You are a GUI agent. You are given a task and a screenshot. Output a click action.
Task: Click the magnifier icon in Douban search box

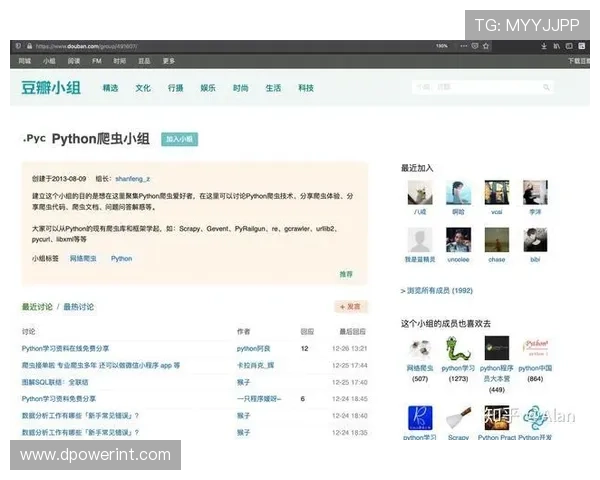pyautogui.click(x=546, y=87)
